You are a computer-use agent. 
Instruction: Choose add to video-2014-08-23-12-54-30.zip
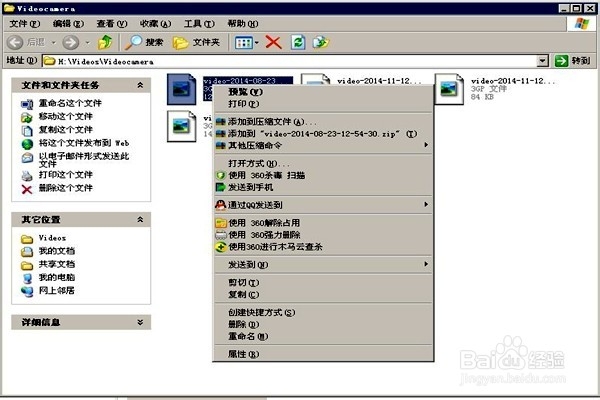pyautogui.click(x=323, y=134)
